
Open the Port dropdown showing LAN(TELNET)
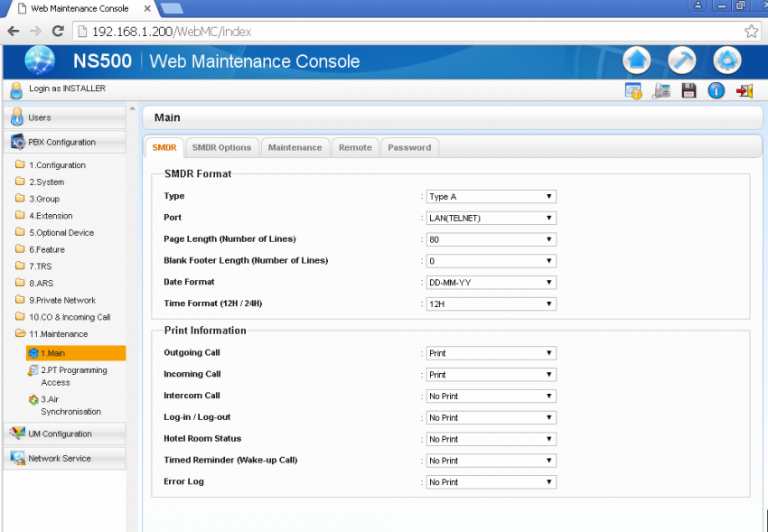coord(491,218)
